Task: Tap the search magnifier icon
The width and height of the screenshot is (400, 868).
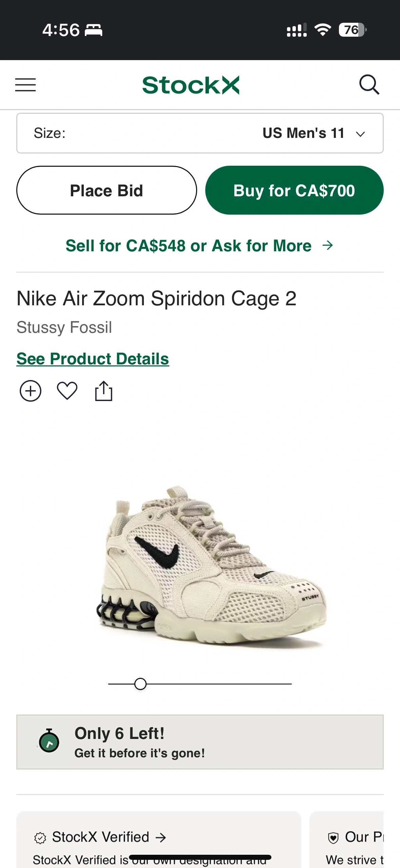Action: [x=369, y=85]
